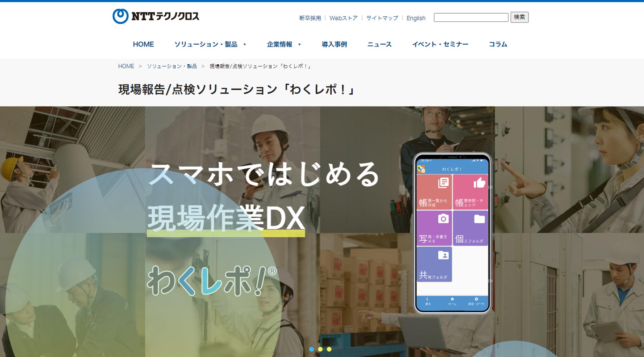Open the 導入事例 menu item
The image size is (644, 357).
coord(334,44)
